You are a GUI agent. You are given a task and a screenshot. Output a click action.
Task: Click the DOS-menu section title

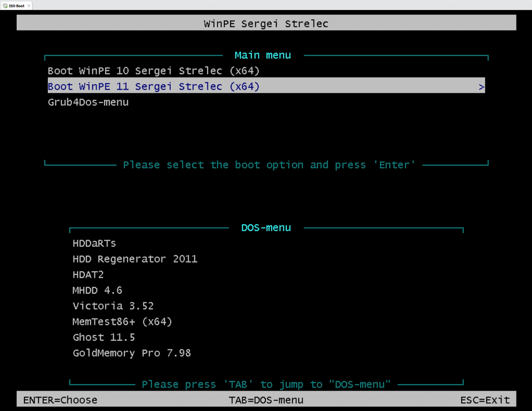(266, 228)
